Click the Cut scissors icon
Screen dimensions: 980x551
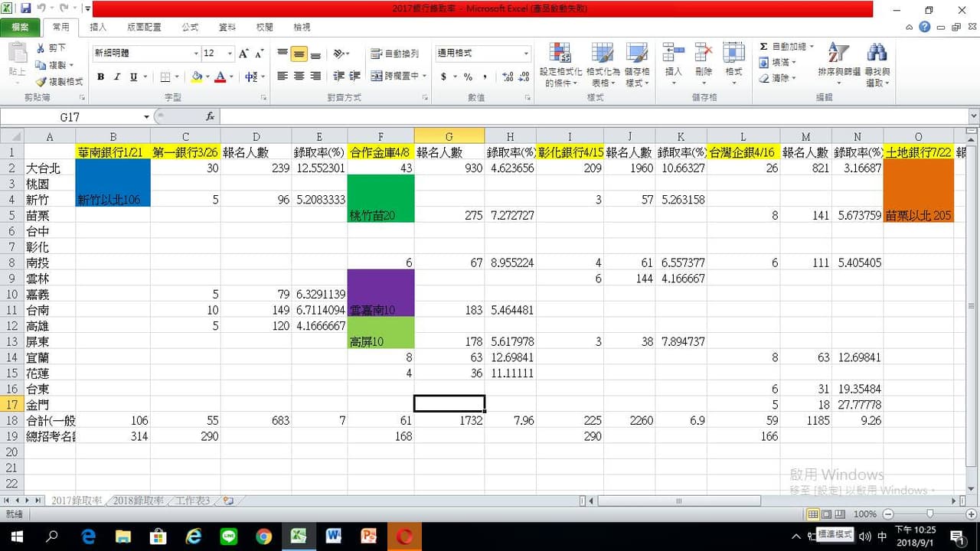pyautogui.click(x=41, y=48)
